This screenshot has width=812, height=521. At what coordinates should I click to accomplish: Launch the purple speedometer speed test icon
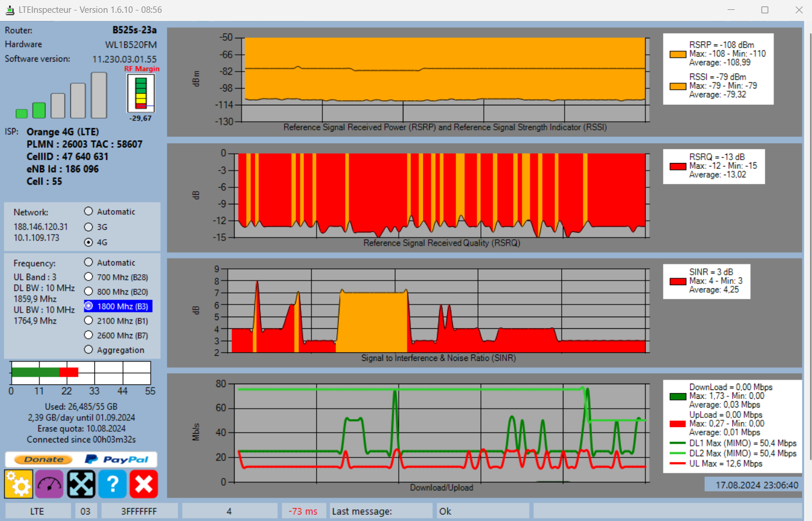pos(49,484)
